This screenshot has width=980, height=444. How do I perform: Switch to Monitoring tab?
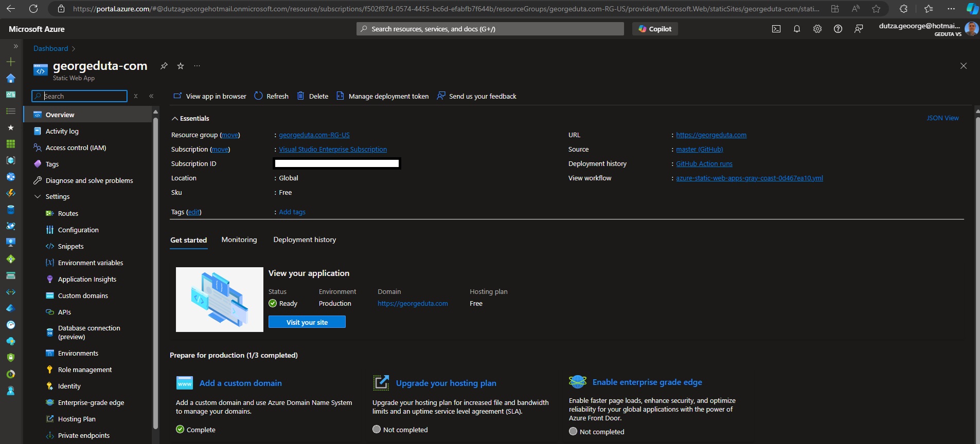(x=239, y=239)
